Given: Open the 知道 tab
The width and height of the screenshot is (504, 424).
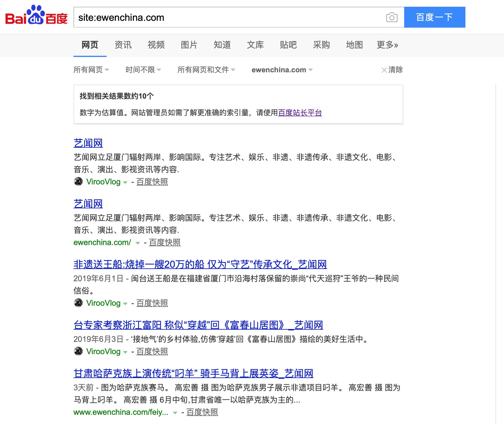Looking at the screenshot, I should [x=222, y=45].
